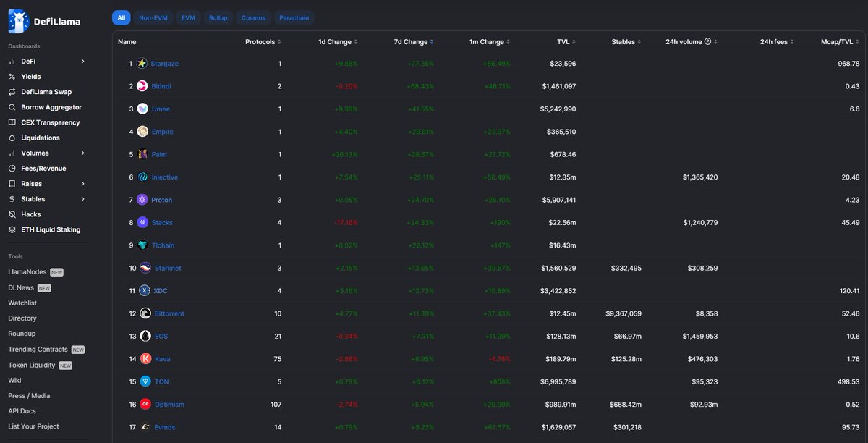Click the Starknet chain logo icon
The width and height of the screenshot is (868, 443).
145,268
